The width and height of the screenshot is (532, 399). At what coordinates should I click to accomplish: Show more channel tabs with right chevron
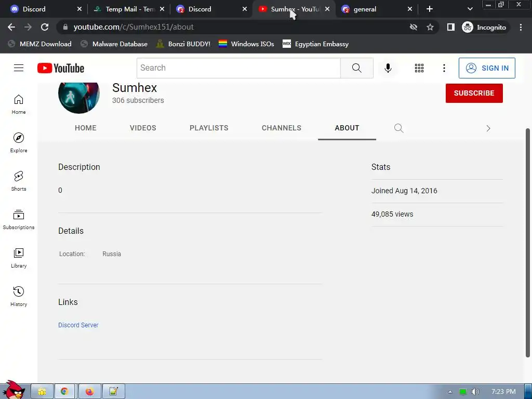(x=488, y=128)
